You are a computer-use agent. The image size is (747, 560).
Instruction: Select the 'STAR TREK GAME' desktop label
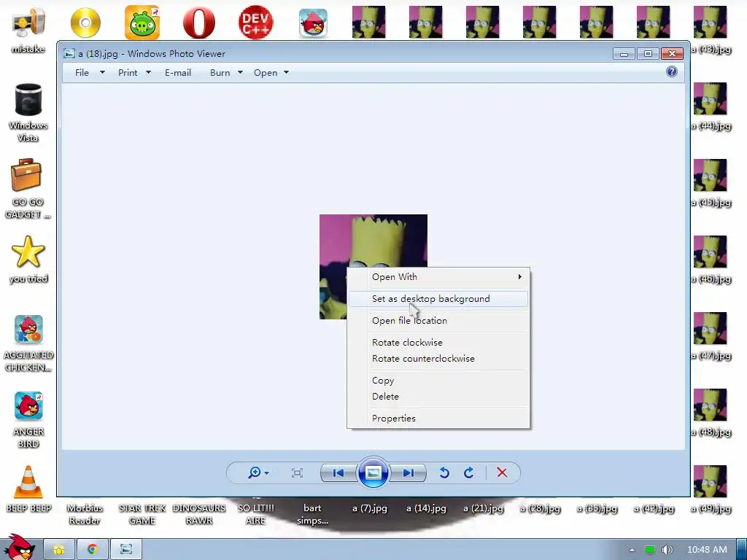(x=142, y=514)
